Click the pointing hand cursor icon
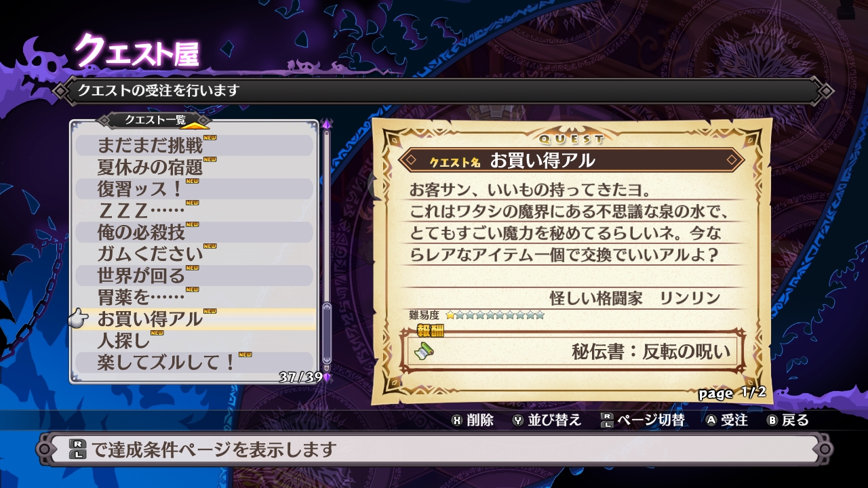This screenshot has width=868, height=488. [79, 318]
